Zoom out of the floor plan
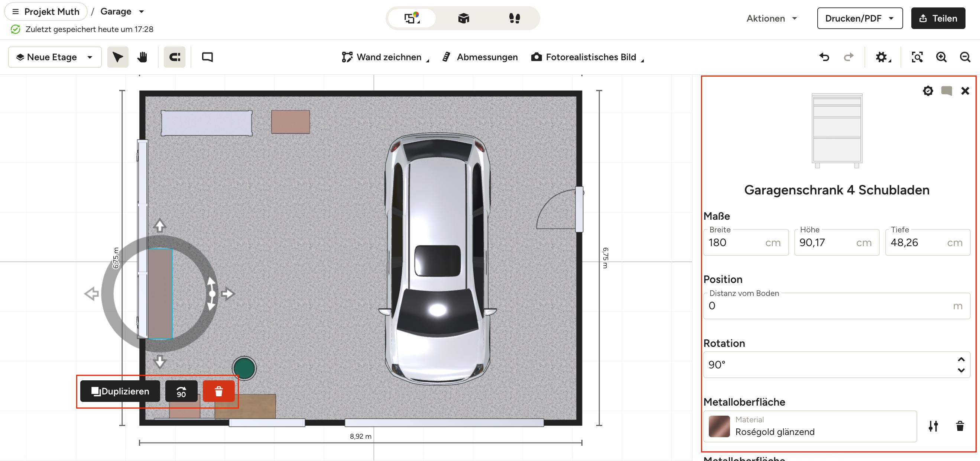The width and height of the screenshot is (980, 461). click(965, 57)
